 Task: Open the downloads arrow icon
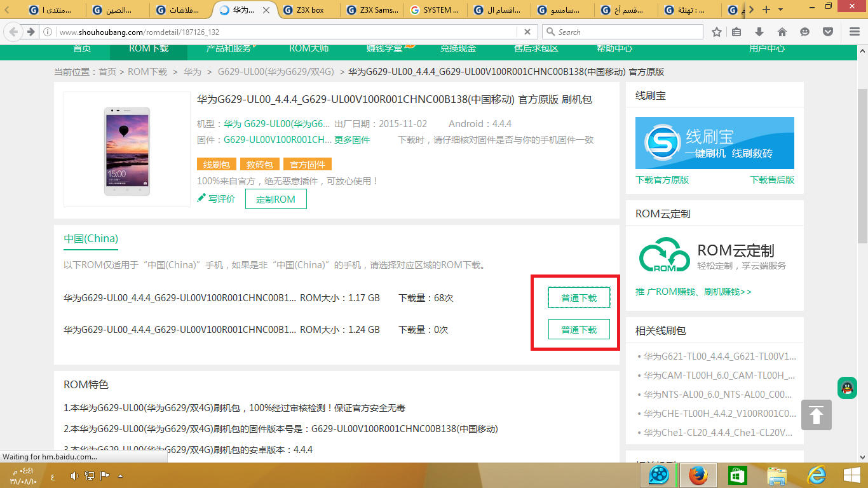759,32
